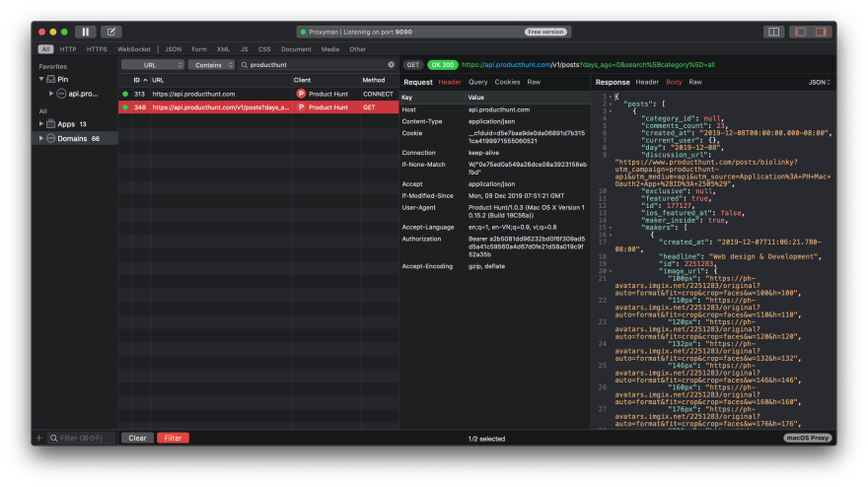Select request row 313 CONNECT
Image resolution: width=868 pixels, height=487 pixels.
(258, 94)
